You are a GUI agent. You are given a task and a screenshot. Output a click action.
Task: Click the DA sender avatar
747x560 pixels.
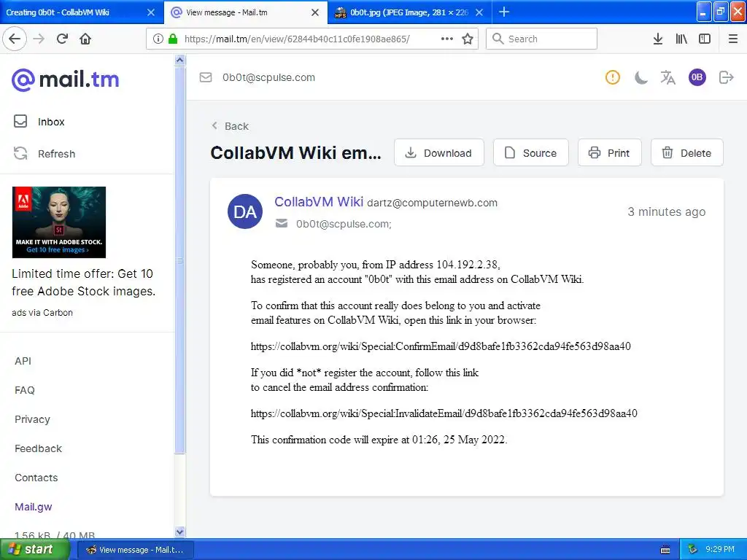(x=245, y=211)
